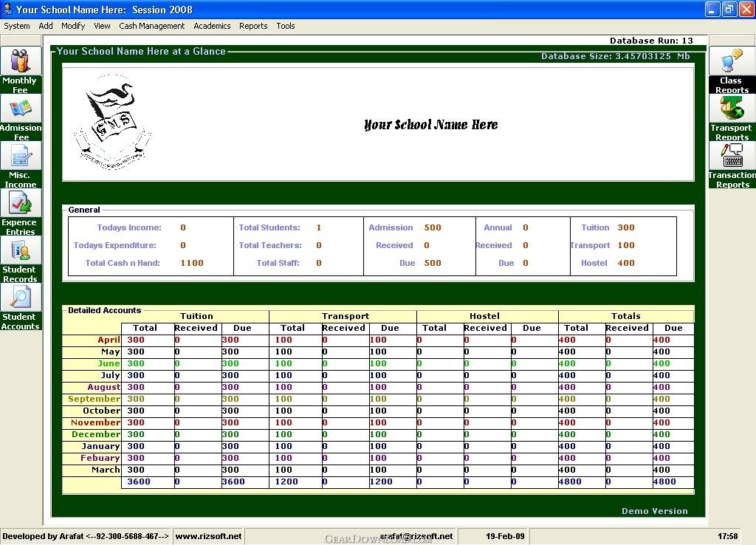Select the August row label
This screenshot has width=756, height=545.
point(104,387)
